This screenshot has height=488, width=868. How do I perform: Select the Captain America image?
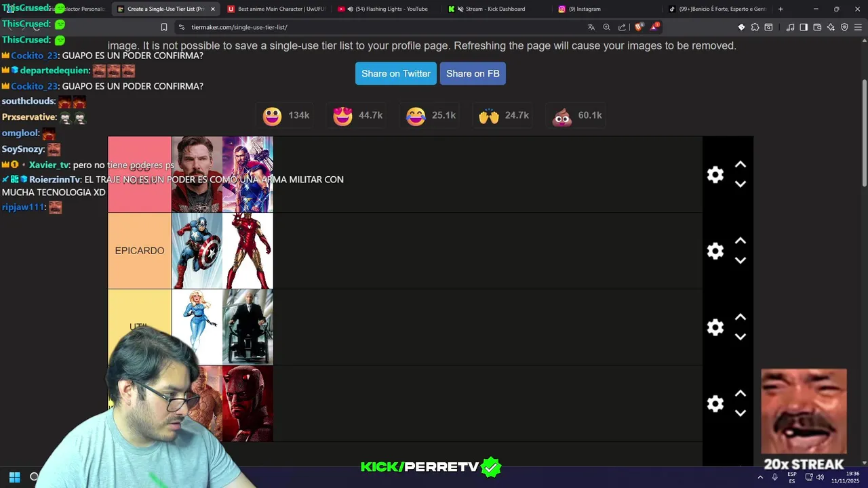(197, 251)
